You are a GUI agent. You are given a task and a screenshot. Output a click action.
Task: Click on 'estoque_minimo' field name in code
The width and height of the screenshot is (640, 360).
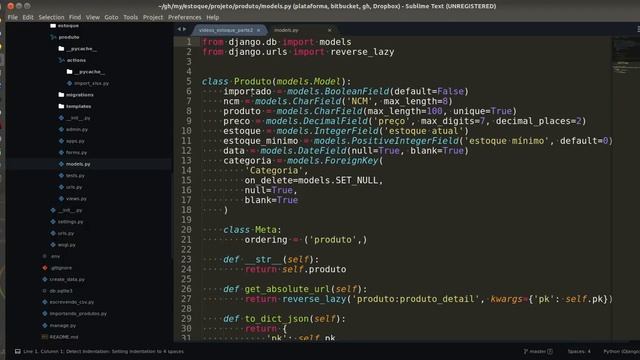click(260, 141)
